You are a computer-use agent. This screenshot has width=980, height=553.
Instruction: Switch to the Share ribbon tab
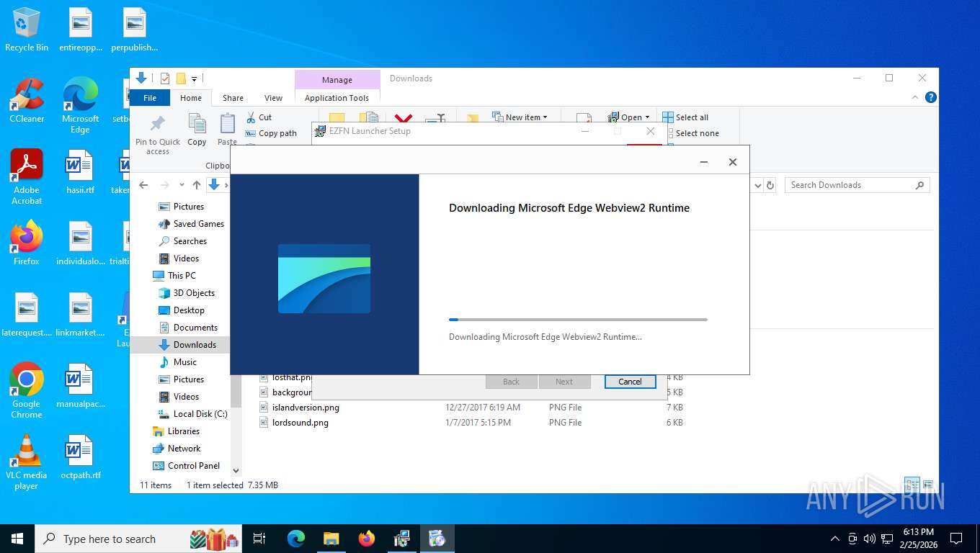click(x=233, y=98)
